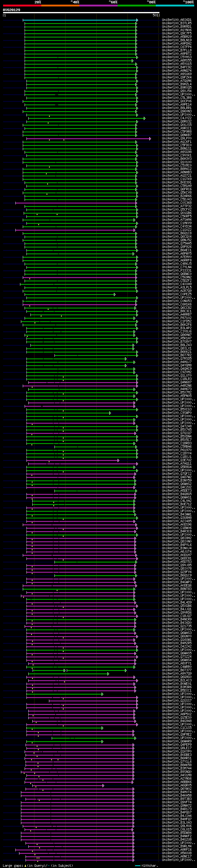Viewport: 197px width, 868px height.
Task: Select the UniRef100_Q3E7U2 hit
Action: point(176,460)
